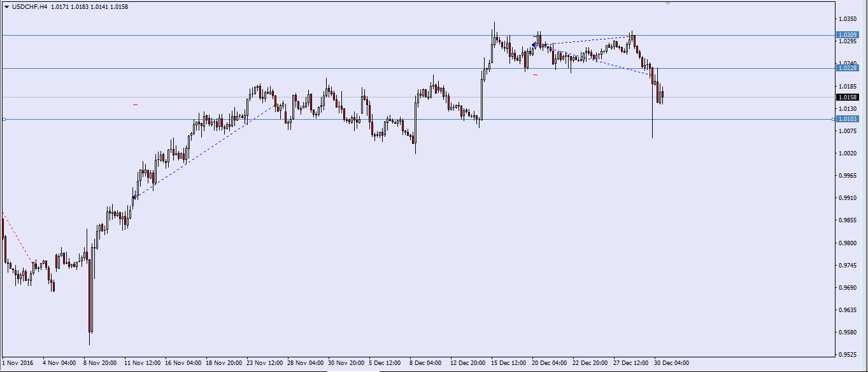Click the 0.9910 price scale value
Image resolution: width=868 pixels, height=372 pixels.
click(848, 197)
